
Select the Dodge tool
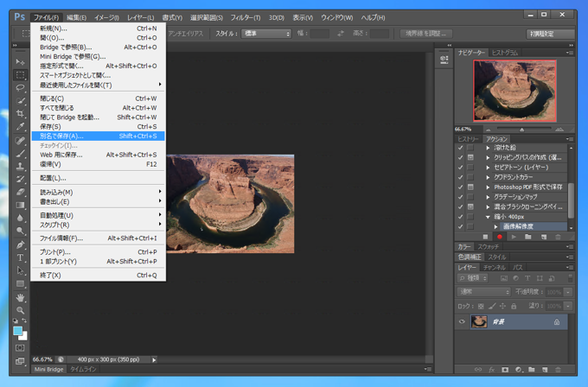point(20,231)
